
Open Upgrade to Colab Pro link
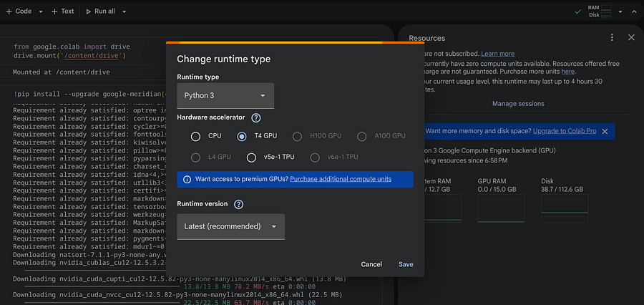coord(565,131)
